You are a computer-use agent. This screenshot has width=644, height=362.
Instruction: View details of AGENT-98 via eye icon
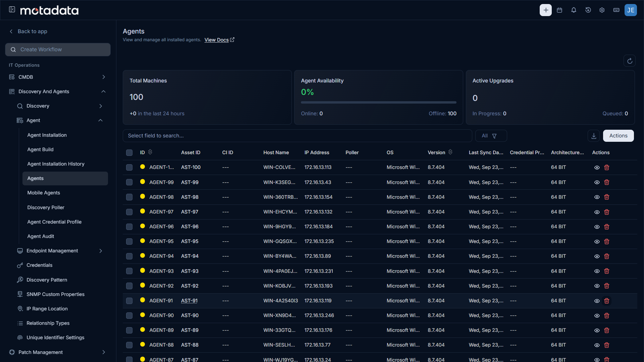point(597,197)
